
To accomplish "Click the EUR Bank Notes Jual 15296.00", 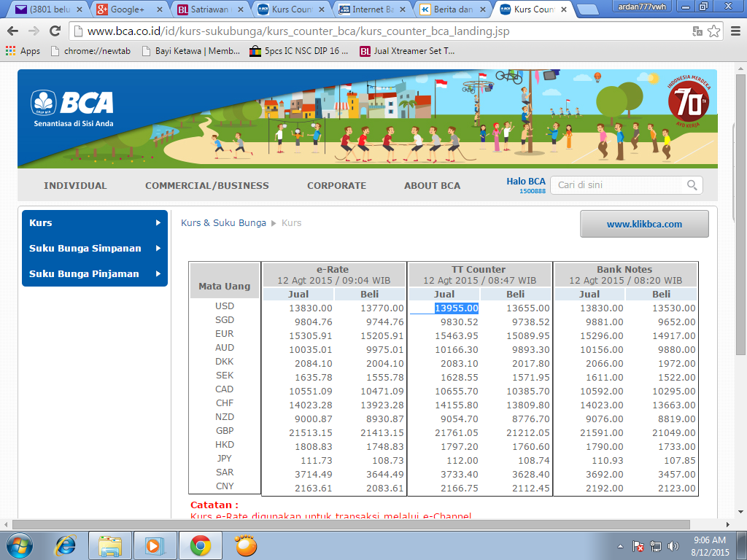I will click(x=601, y=335).
